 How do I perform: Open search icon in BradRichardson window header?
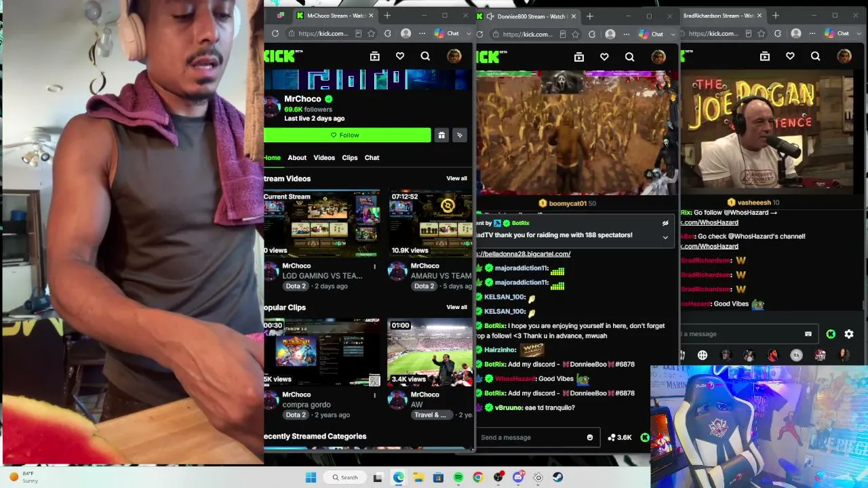(816, 57)
